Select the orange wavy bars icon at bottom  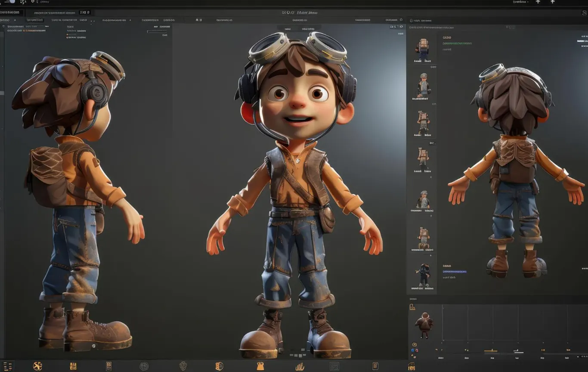click(x=300, y=366)
